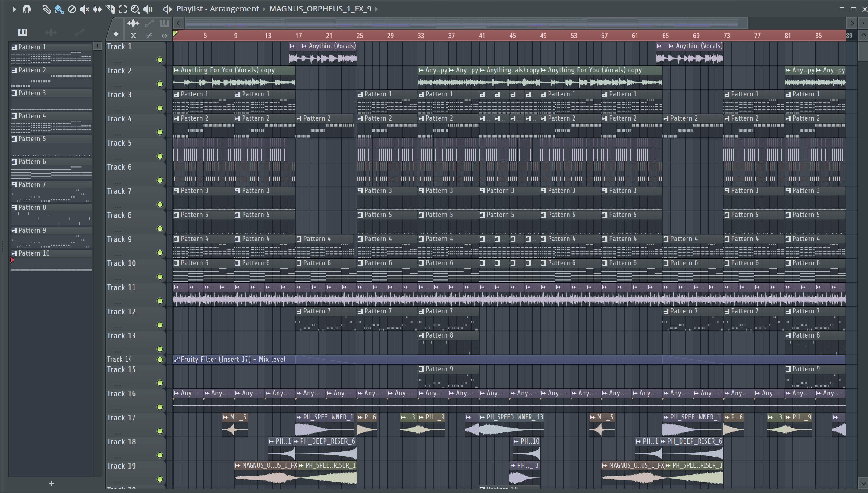The width and height of the screenshot is (868, 493).
Task: Click the Track 3 header name
Action: [x=120, y=95]
